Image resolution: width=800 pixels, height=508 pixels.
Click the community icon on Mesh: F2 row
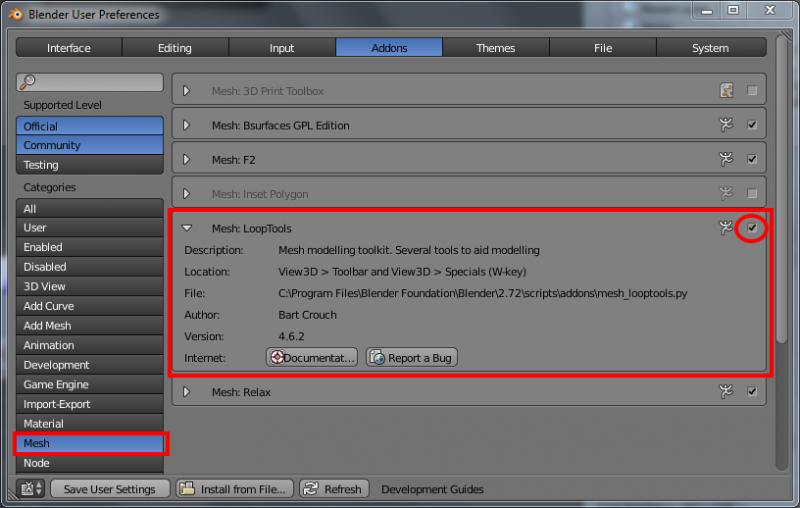click(x=726, y=159)
